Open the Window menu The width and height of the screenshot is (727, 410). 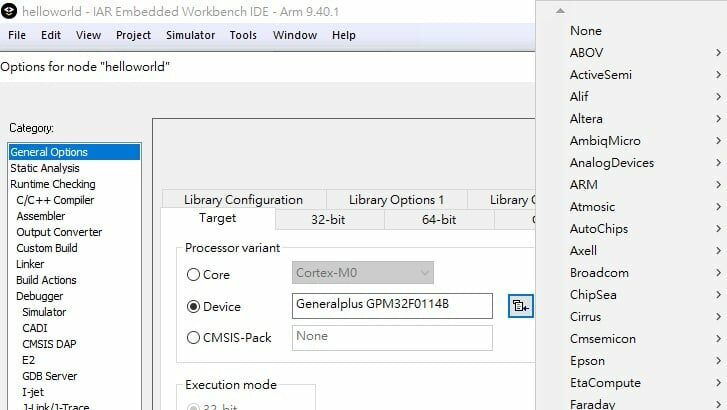click(295, 35)
